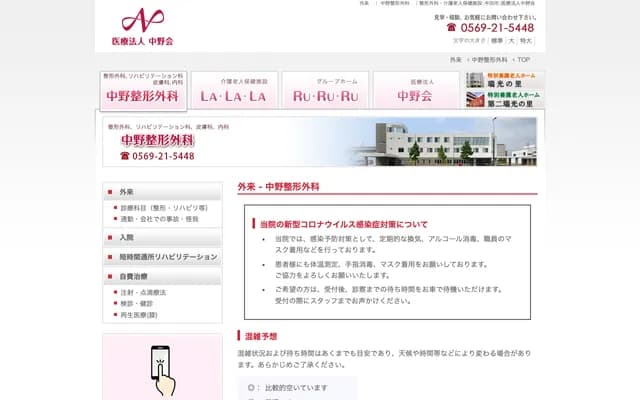Click the 中野整形外科 breadcrumb link
The image size is (640, 400).
[489, 60]
